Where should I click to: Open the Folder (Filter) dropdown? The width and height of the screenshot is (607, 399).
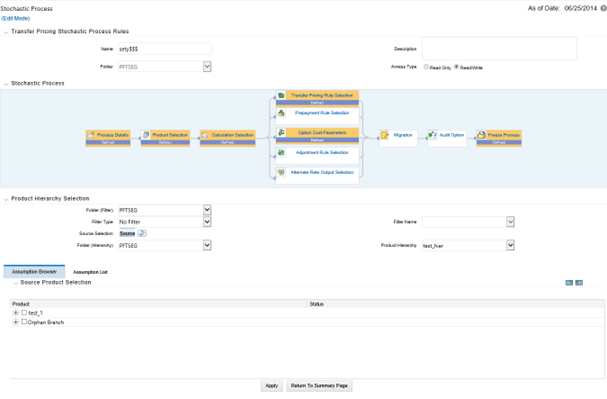pyautogui.click(x=207, y=210)
